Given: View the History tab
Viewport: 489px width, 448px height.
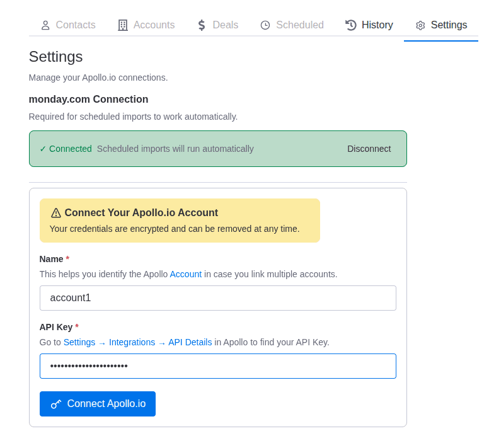Looking at the screenshot, I should click(369, 25).
